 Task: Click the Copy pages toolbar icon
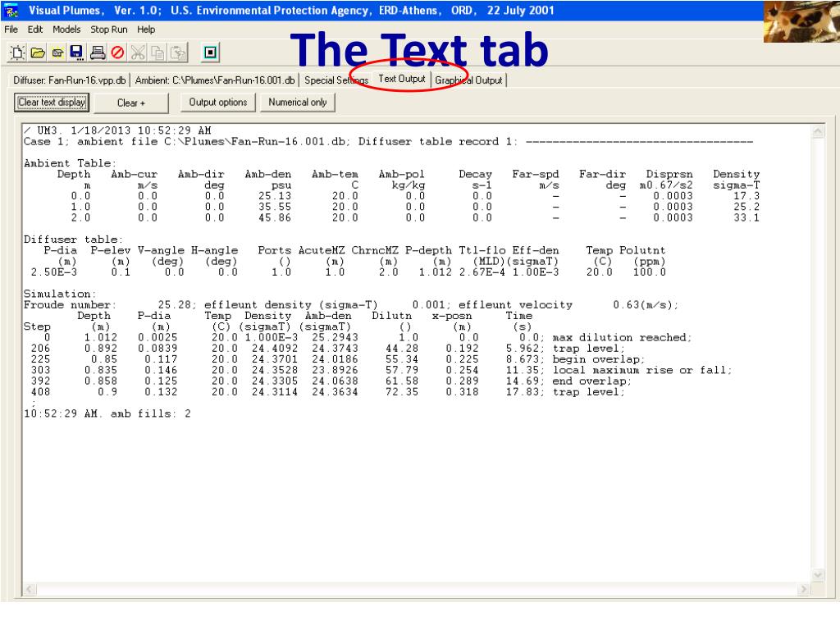tap(158, 52)
